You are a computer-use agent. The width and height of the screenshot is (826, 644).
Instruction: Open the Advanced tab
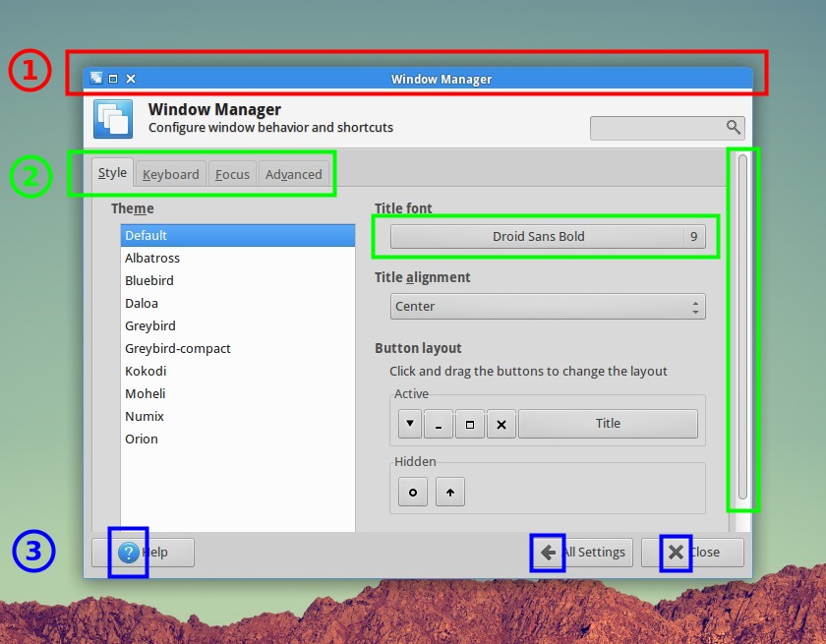point(293,174)
